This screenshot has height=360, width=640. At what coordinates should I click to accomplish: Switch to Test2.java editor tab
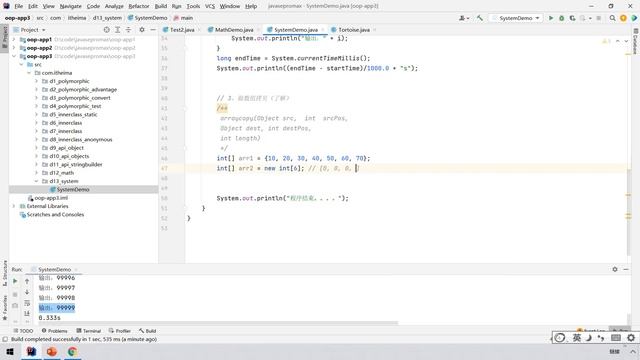[182, 30]
